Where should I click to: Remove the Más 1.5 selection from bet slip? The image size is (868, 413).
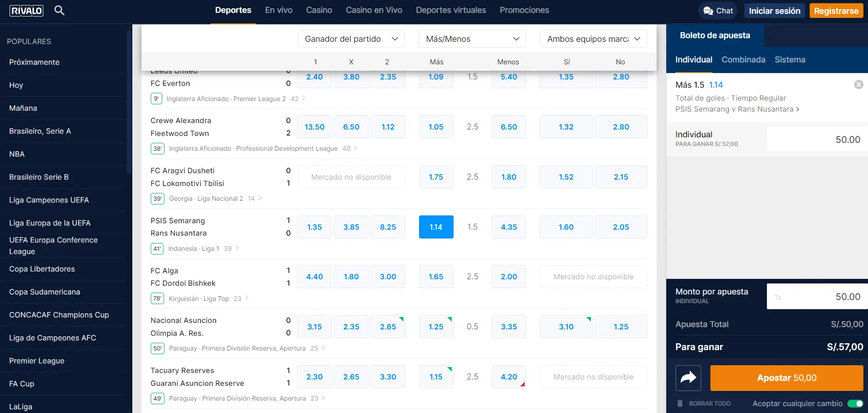click(x=858, y=85)
